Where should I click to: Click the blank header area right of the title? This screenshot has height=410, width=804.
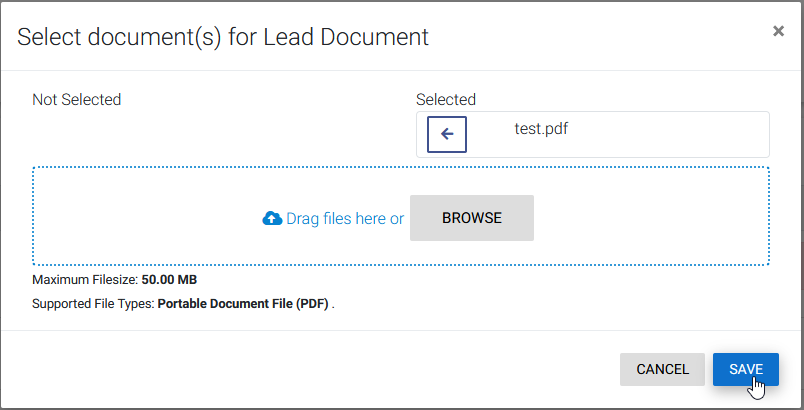[600, 37]
